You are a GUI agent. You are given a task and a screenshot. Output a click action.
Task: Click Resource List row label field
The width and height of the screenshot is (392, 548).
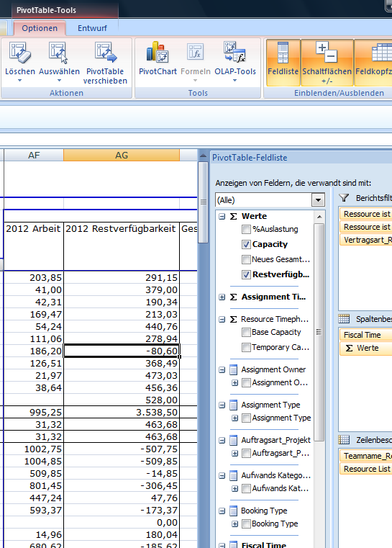pyautogui.click(x=365, y=469)
